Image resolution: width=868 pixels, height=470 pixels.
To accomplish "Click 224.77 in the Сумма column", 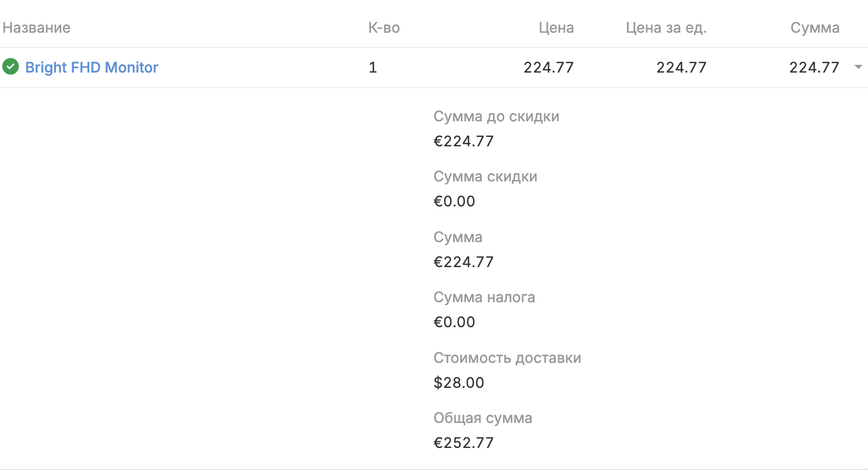I will click(814, 67).
